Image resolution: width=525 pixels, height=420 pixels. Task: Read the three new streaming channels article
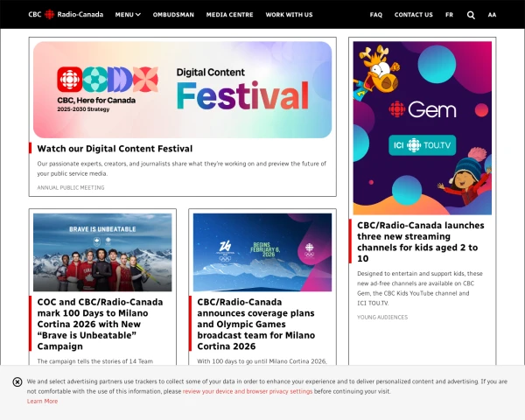coord(421,241)
